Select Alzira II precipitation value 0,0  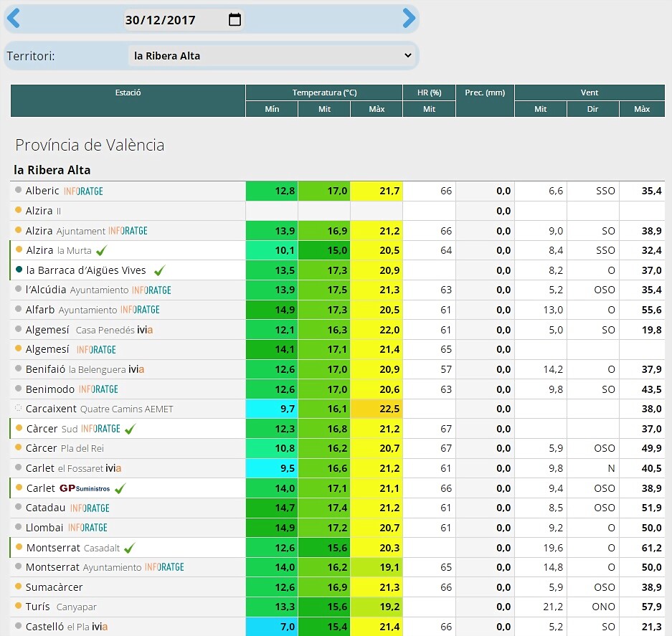[485, 211]
